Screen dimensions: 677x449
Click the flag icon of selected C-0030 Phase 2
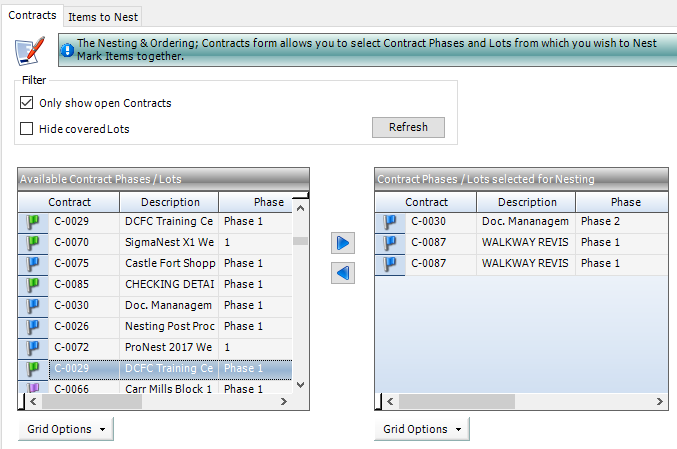click(389, 221)
